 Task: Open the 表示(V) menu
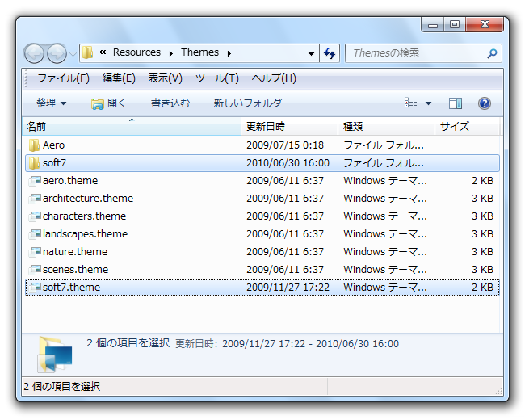pyautogui.click(x=165, y=78)
